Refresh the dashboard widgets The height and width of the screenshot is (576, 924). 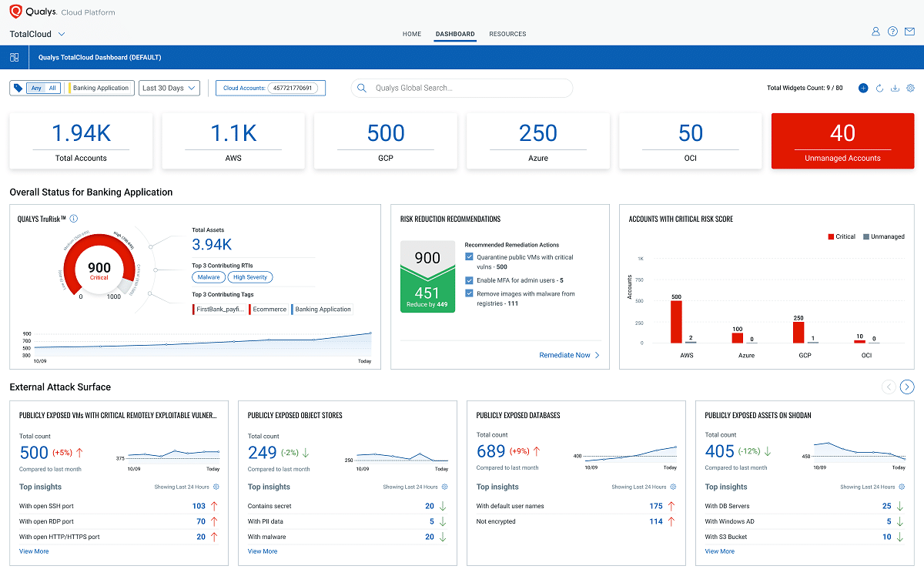(879, 88)
